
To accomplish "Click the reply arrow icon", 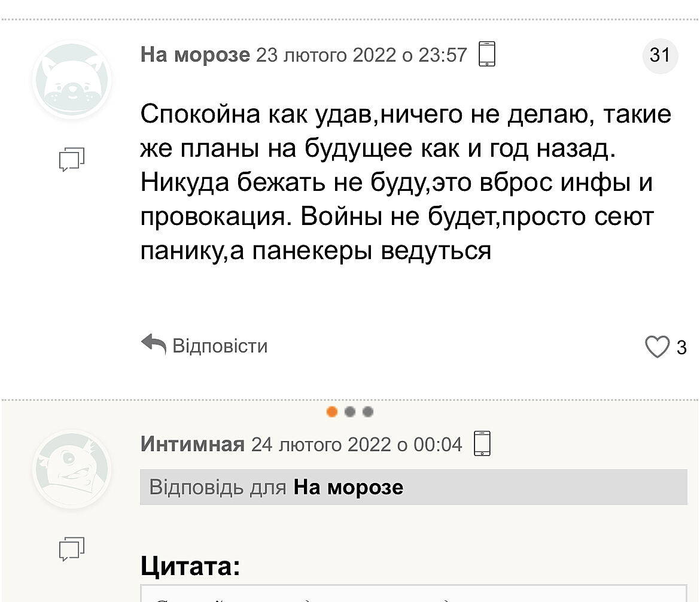I will (x=153, y=345).
